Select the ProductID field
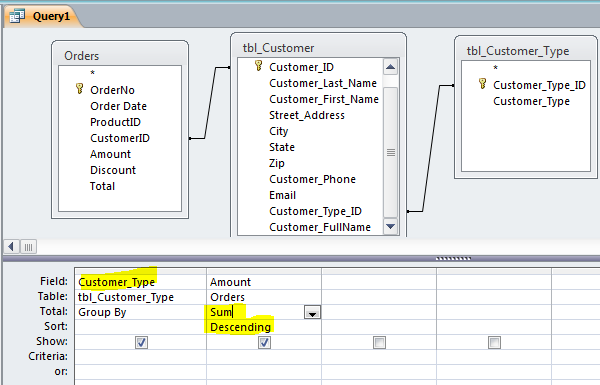This screenshot has width=600, height=385. (x=115, y=122)
